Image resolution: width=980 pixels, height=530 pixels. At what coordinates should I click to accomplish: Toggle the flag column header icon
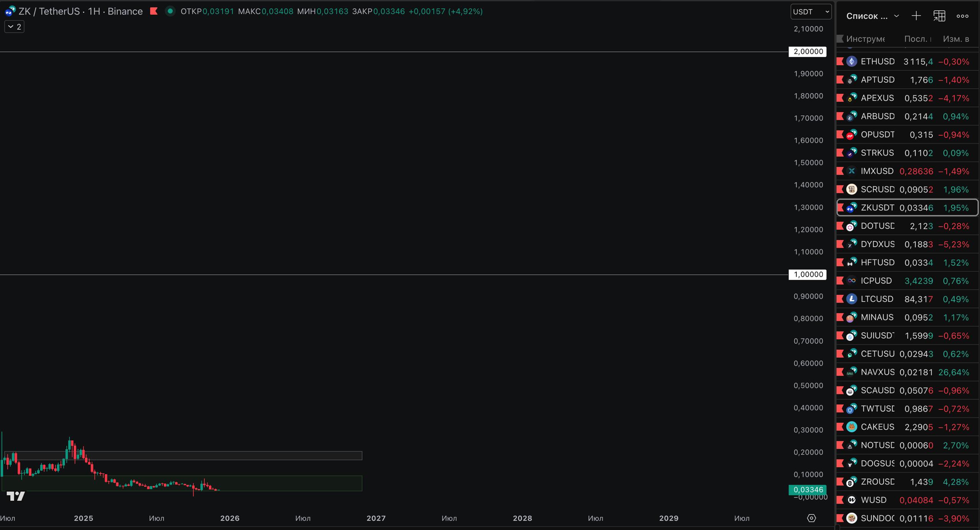840,39
